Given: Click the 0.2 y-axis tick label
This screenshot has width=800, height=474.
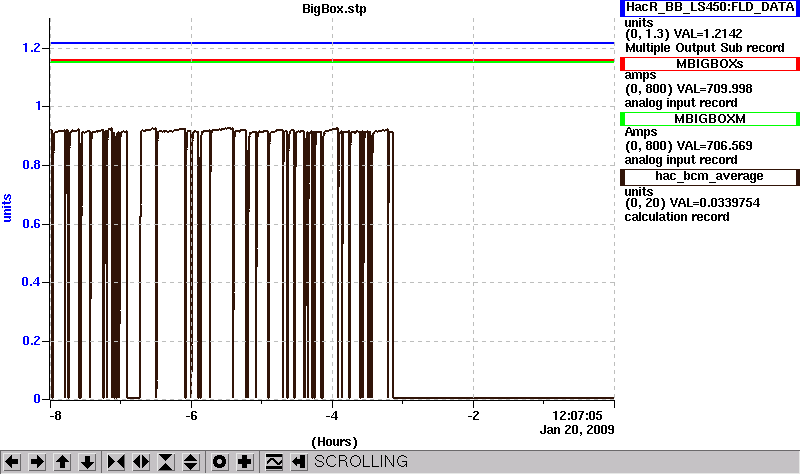Looking at the screenshot, I should coord(31,340).
